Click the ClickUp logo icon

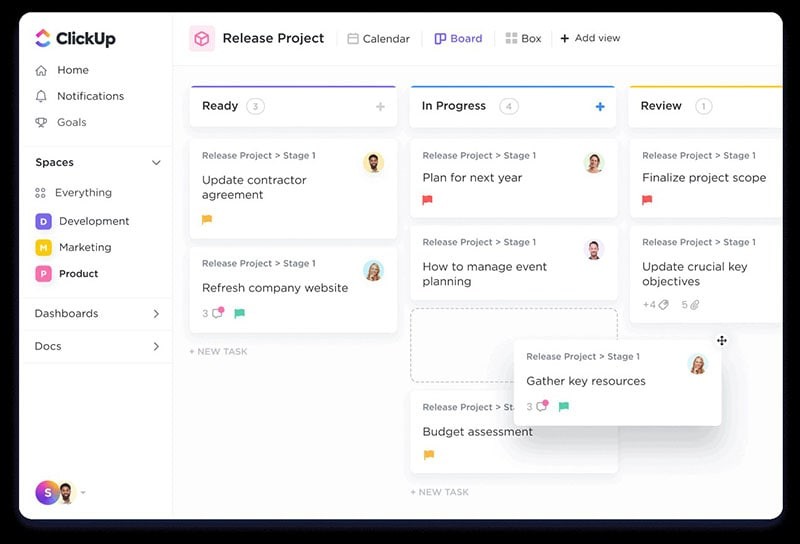(x=42, y=38)
